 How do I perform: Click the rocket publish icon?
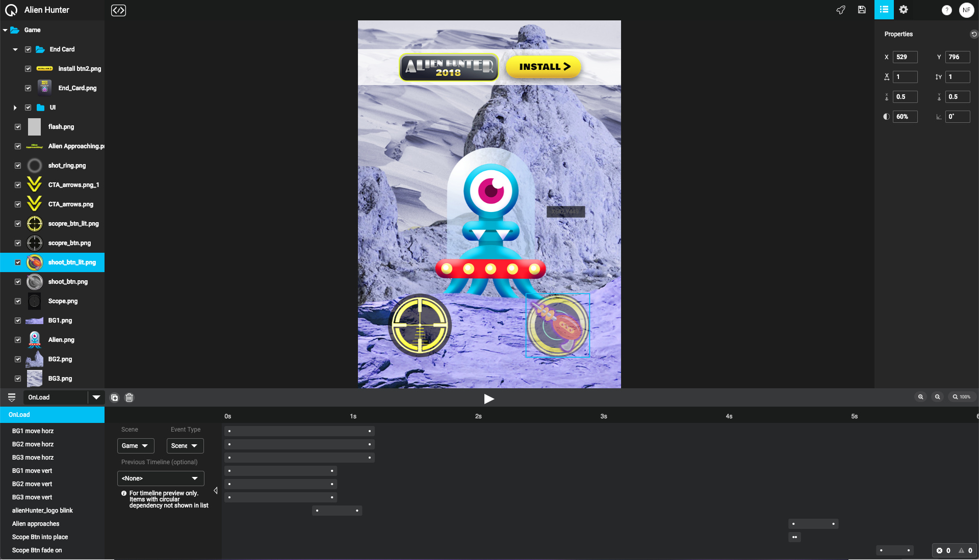click(841, 10)
